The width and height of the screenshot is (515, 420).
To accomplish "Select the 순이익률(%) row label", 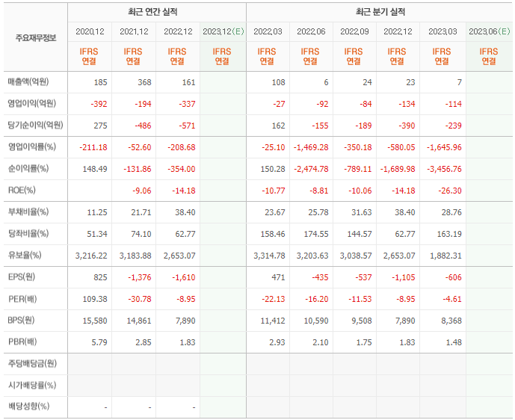I will [28, 168].
